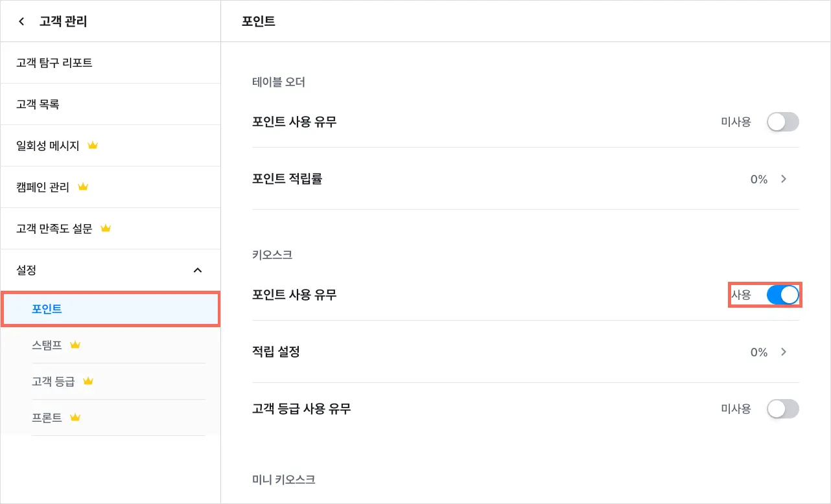
Task: Click the crown icon next to 스탬프
Action: tap(75, 345)
